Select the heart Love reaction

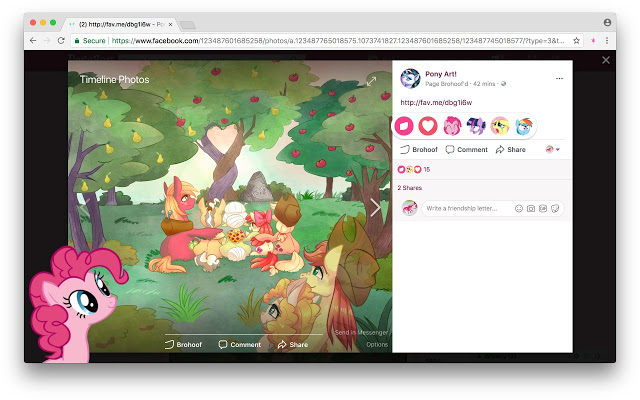428,126
